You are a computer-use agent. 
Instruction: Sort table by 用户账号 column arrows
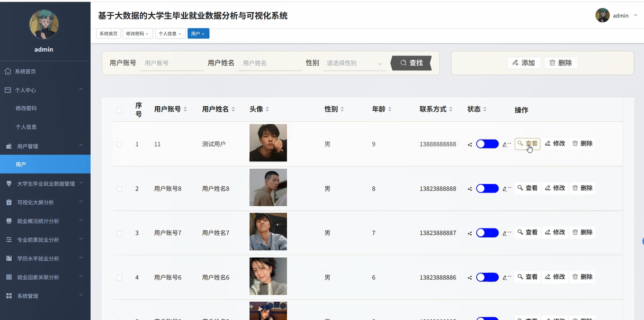point(185,109)
